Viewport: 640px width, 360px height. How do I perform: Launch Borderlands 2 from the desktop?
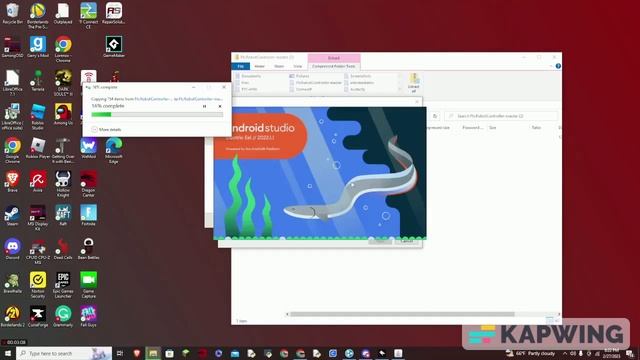coord(12,316)
